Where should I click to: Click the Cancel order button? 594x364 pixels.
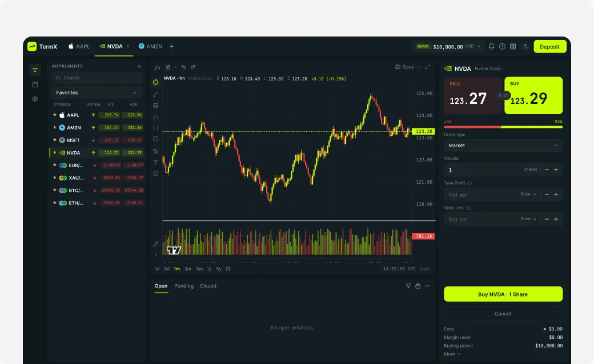tap(503, 314)
